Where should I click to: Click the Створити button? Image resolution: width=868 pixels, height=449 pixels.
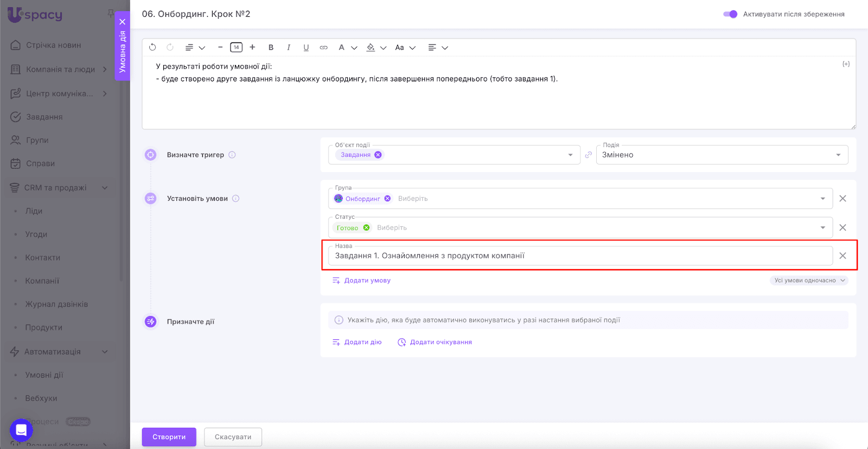169,437
